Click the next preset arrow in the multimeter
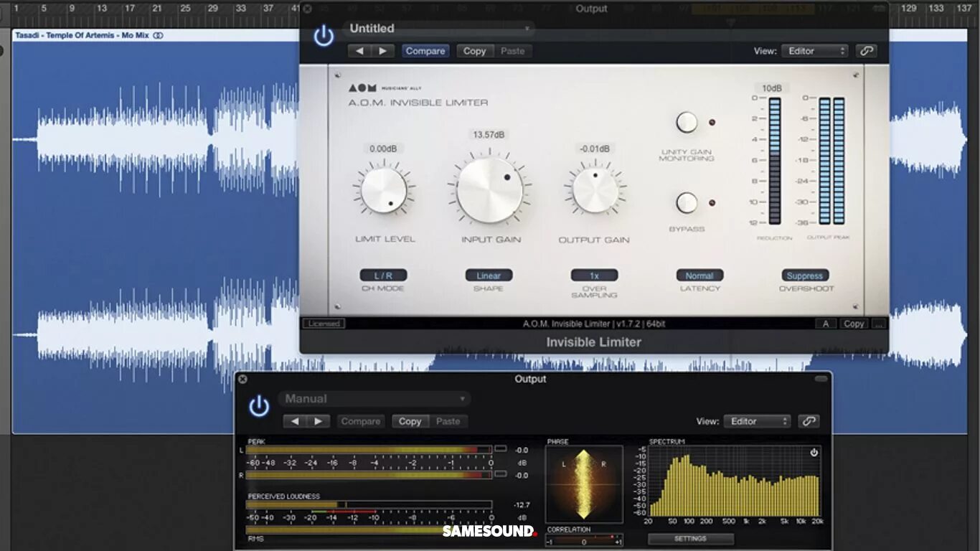 [x=317, y=421]
